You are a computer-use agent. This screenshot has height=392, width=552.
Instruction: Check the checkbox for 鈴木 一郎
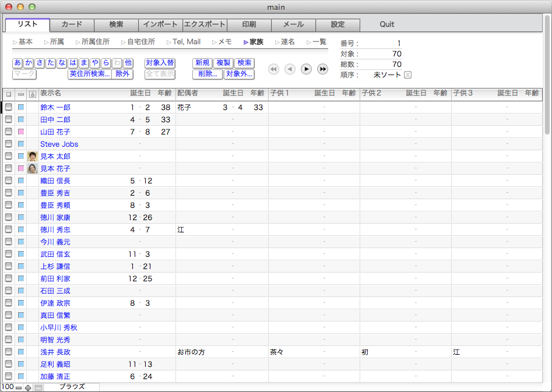[9, 107]
